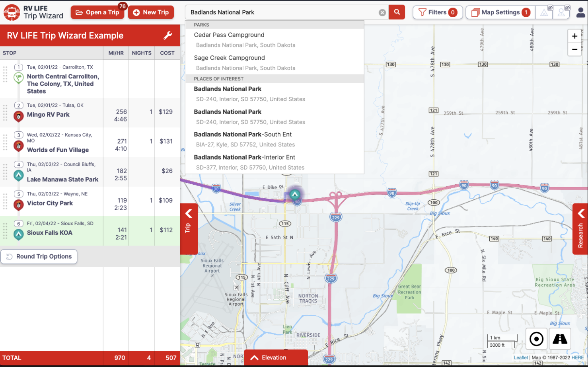The width and height of the screenshot is (588, 367).
Task: Click the road view icon button
Action: [x=560, y=339]
